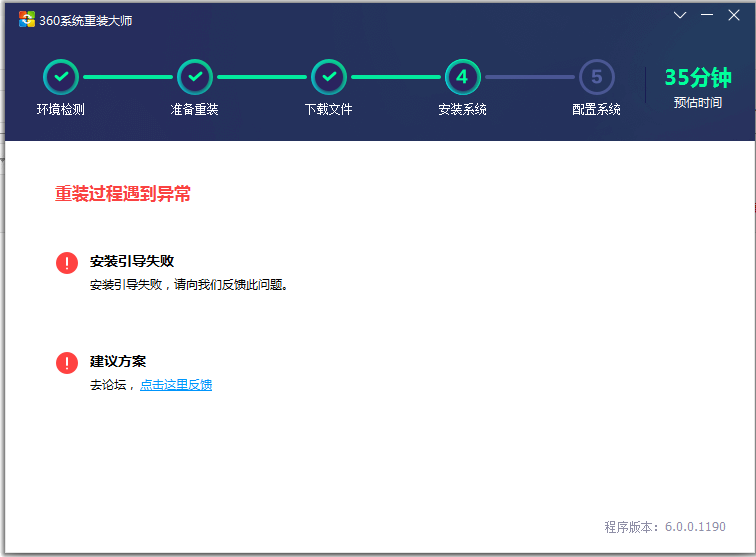This screenshot has width=756, height=557.
Task: Click the title text 360系统重装大师
Action: pos(85,20)
